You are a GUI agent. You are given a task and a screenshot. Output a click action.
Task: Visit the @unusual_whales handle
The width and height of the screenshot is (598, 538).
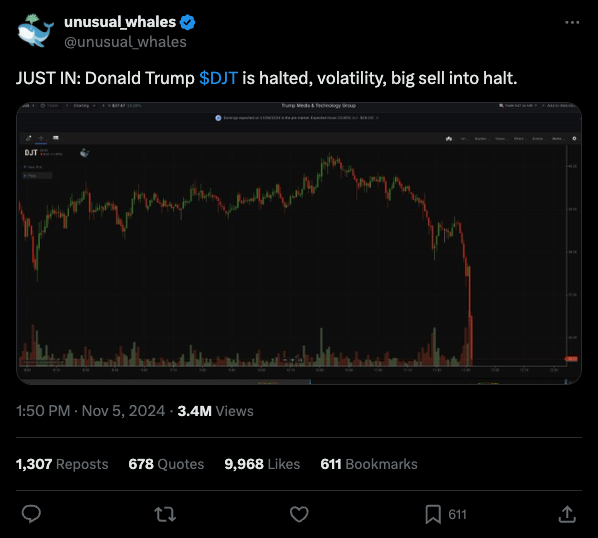tap(125, 42)
